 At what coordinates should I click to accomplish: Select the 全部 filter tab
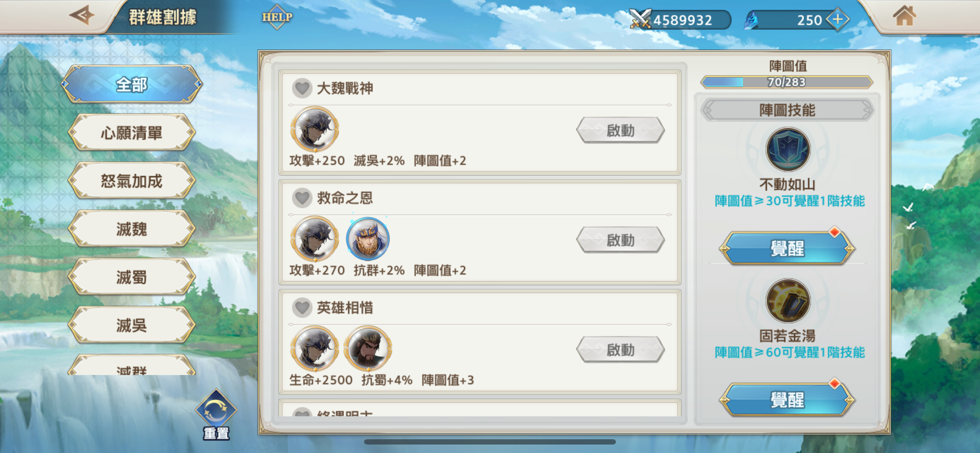132,84
